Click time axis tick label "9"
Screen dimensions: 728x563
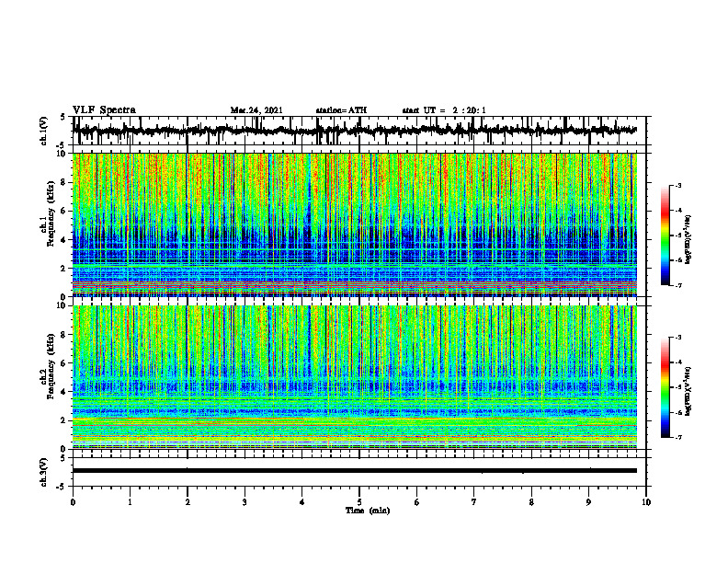tap(588, 502)
